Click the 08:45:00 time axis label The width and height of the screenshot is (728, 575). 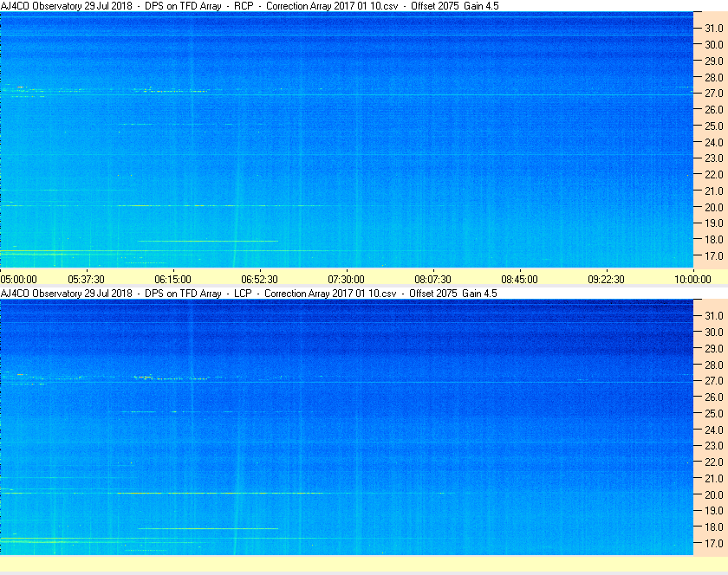coord(519,280)
